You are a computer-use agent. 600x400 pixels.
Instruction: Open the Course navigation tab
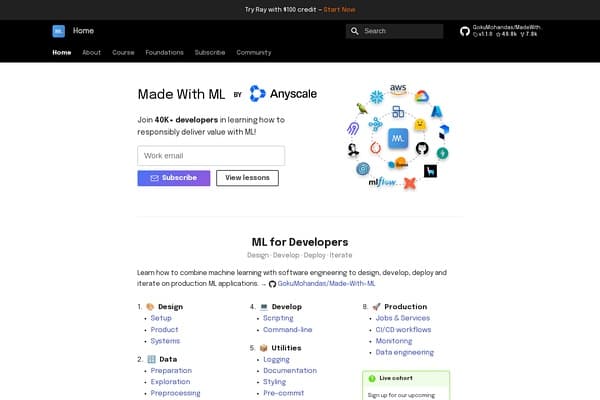[x=123, y=52]
